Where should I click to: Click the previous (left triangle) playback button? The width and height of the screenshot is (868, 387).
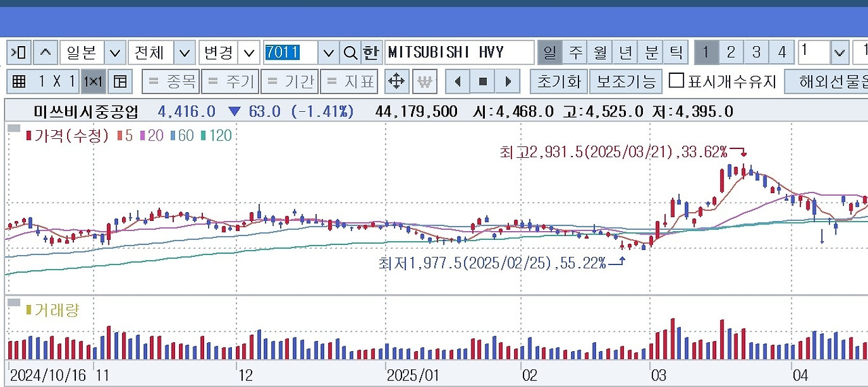pos(458,82)
